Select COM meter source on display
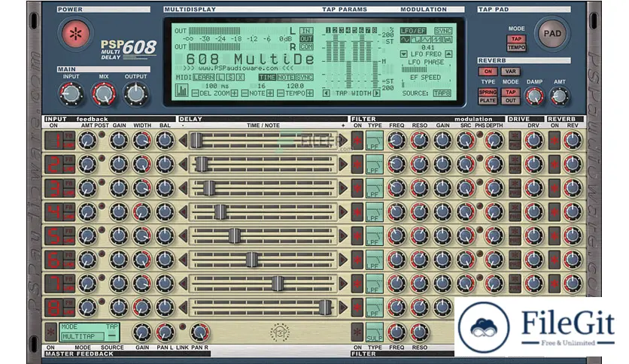Image resolution: width=629 pixels, height=364 pixels. (x=306, y=47)
